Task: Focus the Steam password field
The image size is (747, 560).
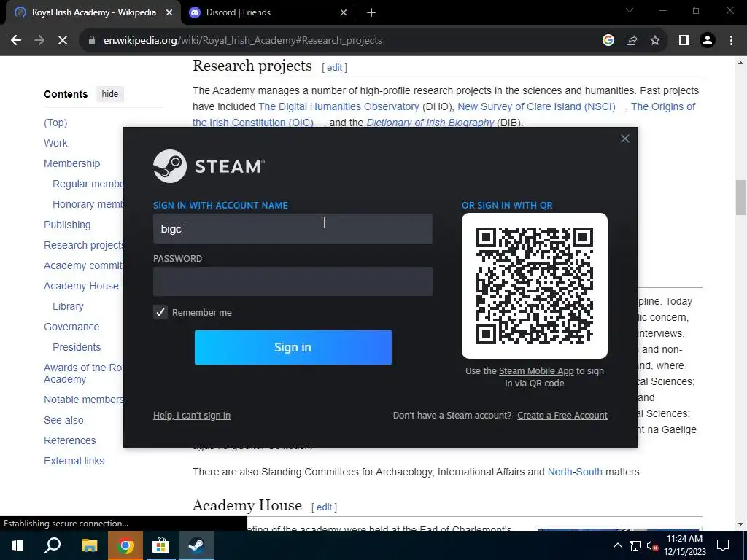Action: [293, 281]
